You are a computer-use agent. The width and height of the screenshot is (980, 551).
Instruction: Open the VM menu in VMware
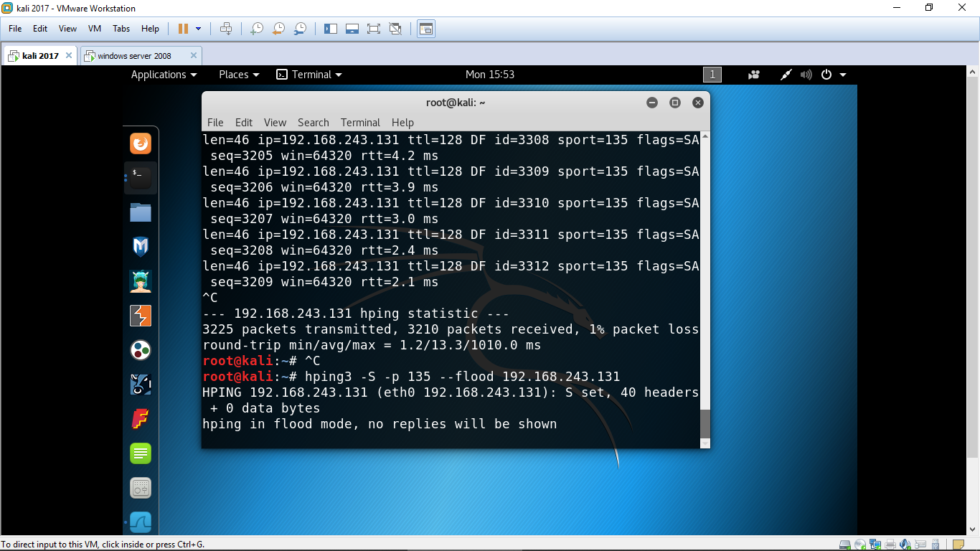(x=94, y=29)
